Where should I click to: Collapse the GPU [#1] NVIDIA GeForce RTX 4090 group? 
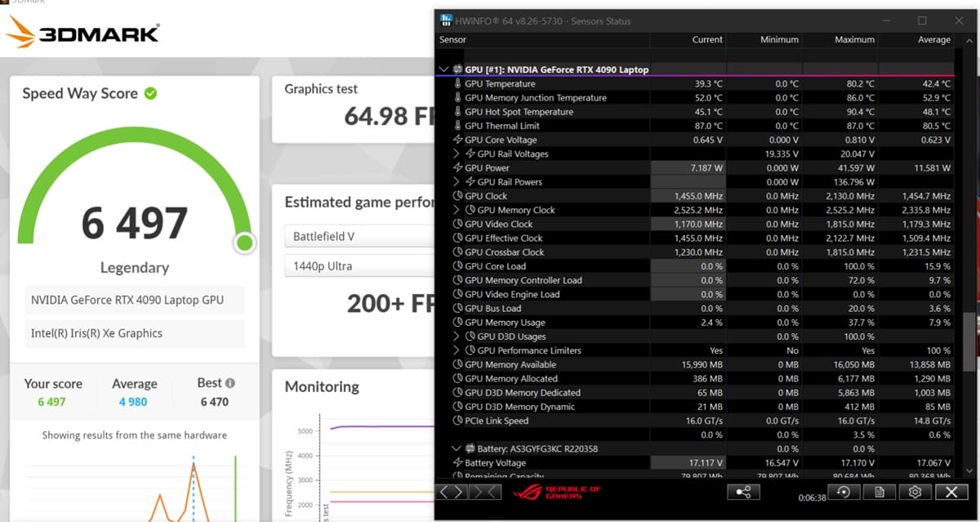coord(444,69)
